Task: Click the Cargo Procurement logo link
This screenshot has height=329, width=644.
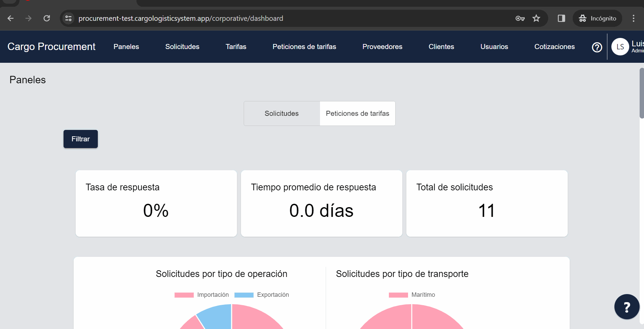Action: [x=51, y=47]
